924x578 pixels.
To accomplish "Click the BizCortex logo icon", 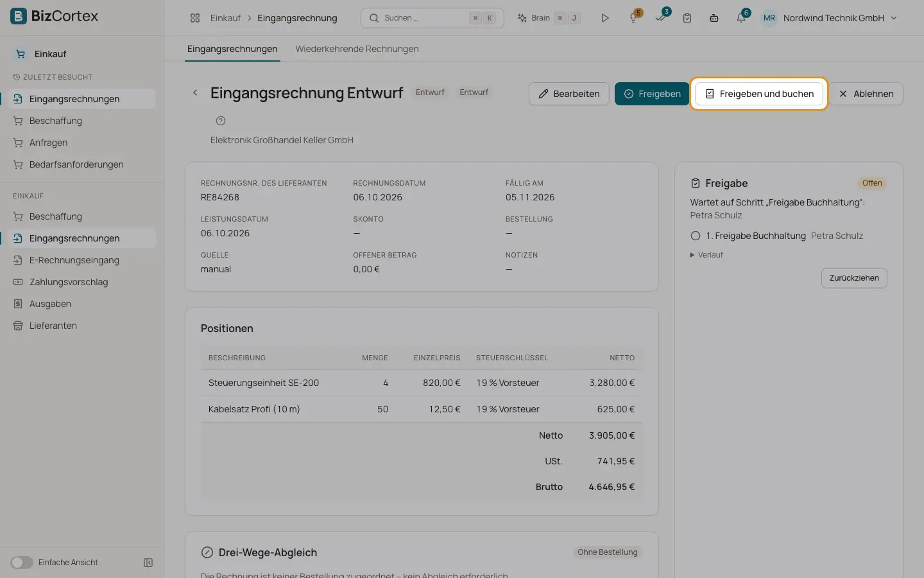I will pos(19,16).
